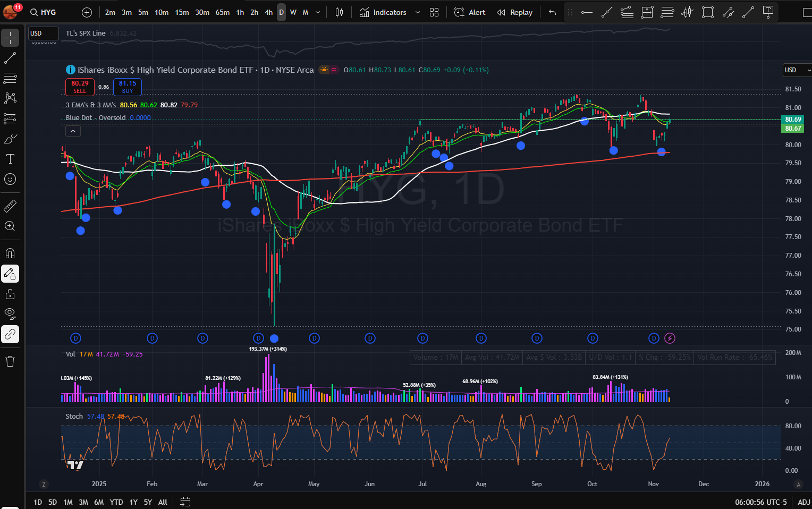The image size is (812, 509).
Task: Open the emoji icons tool in left sidebar
Action: [10, 179]
